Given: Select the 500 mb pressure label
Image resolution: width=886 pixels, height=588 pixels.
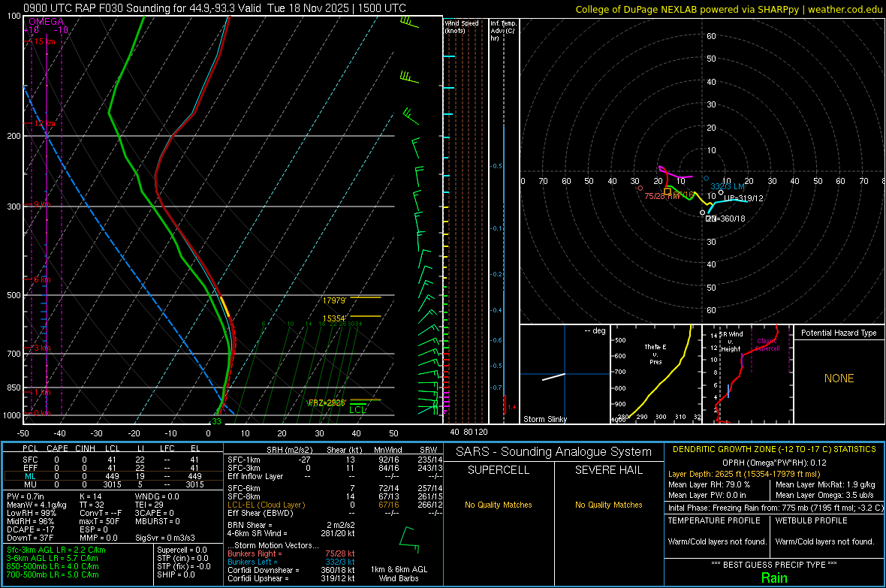Looking at the screenshot, I should 14,295.
